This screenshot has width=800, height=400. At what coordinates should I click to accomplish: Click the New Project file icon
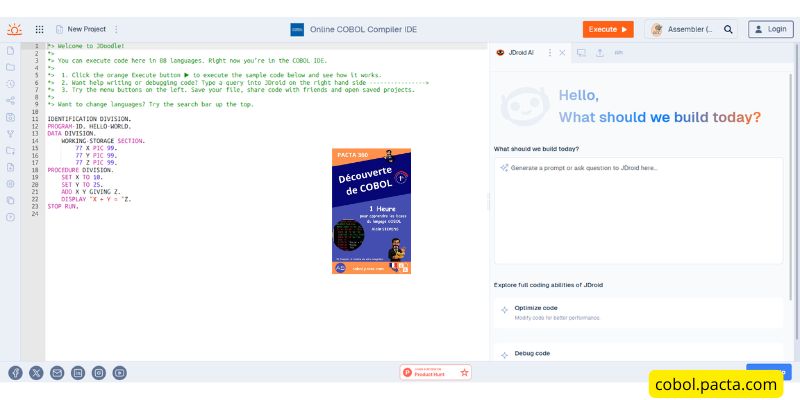(x=59, y=29)
